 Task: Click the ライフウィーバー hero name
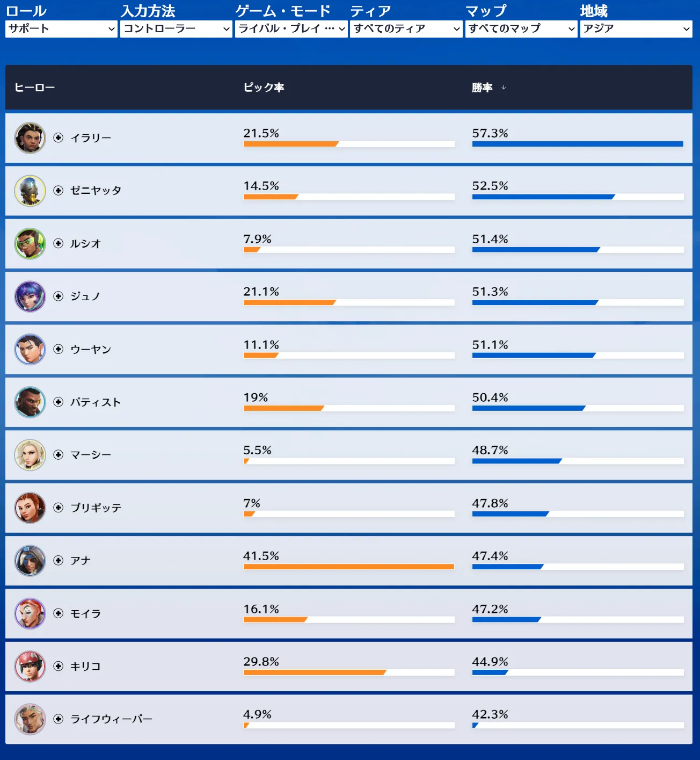coord(112,719)
